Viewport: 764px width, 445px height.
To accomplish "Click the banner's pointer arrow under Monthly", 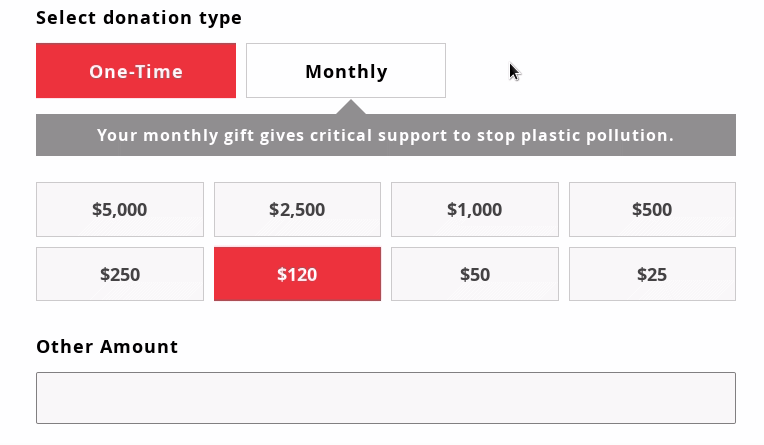I will pyautogui.click(x=350, y=107).
